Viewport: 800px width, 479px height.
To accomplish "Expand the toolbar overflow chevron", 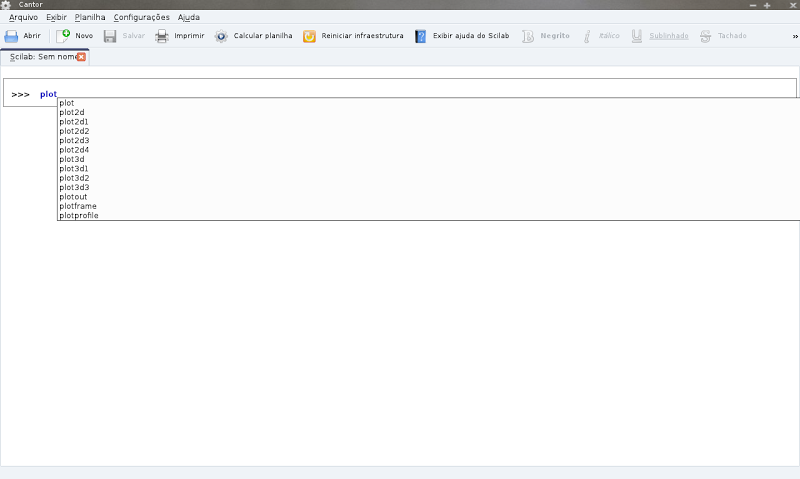I will pyautogui.click(x=795, y=36).
